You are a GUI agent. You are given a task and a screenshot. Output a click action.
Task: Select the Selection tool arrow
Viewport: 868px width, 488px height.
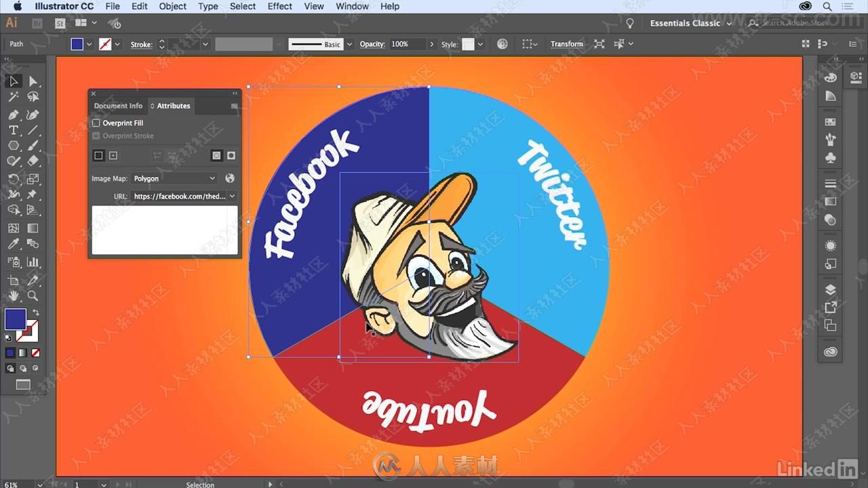(13, 81)
